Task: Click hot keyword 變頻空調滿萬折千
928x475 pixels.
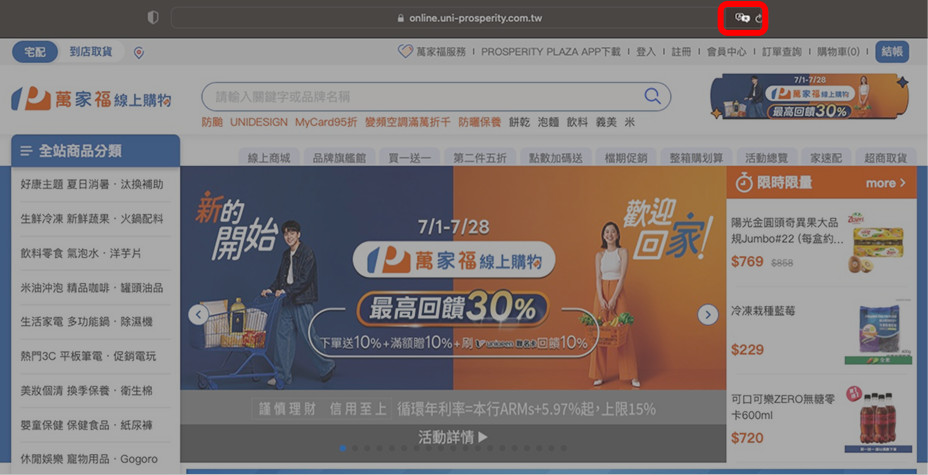Action: coord(408,122)
